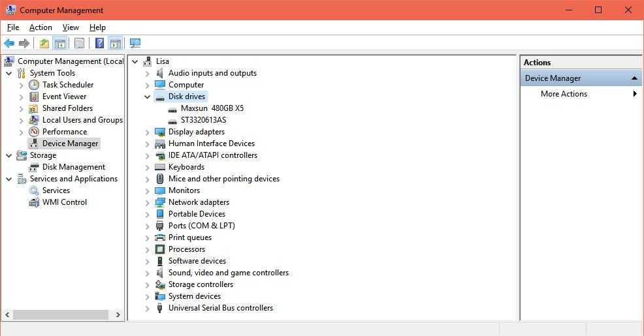Collapse the Disk drives category
Viewport: 644px width, 336px height.
[147, 97]
